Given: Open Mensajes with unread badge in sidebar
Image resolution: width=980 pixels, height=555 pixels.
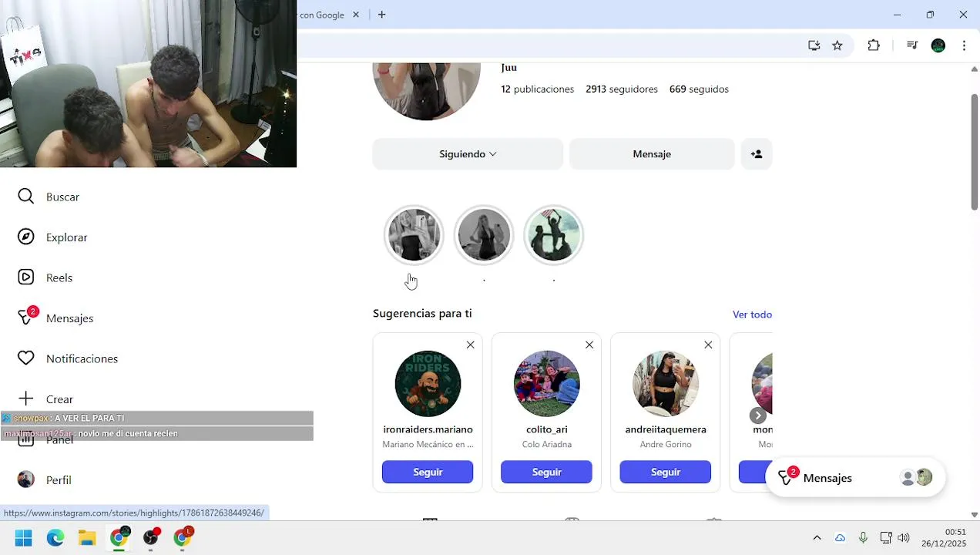Looking at the screenshot, I should 55,318.
